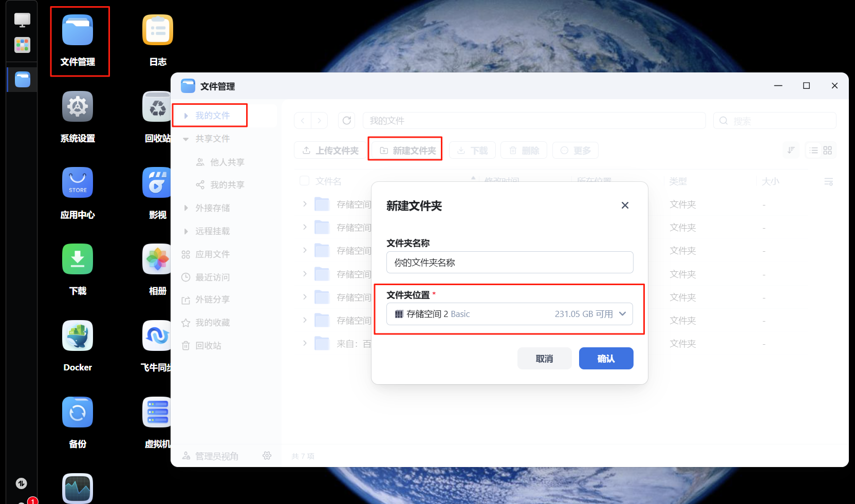The height and width of the screenshot is (504, 855).
Task: Focus the 文件夹名称 input field
Action: coord(510,263)
